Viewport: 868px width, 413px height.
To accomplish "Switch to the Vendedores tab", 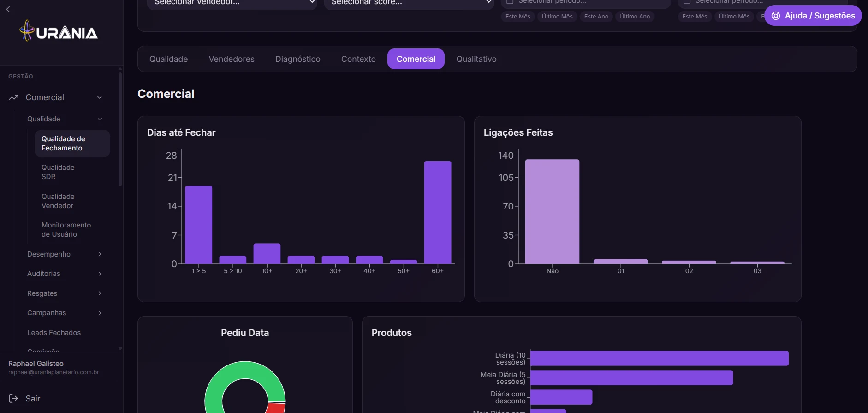I will pos(232,59).
